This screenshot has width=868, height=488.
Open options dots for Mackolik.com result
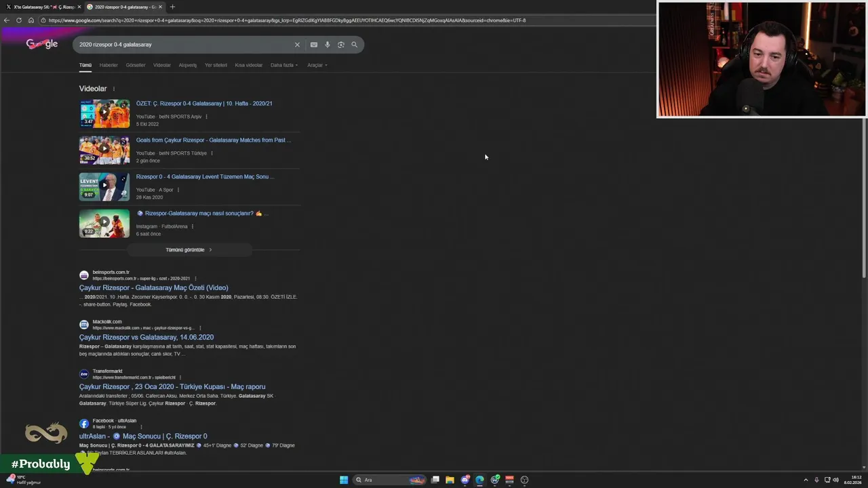(x=199, y=328)
